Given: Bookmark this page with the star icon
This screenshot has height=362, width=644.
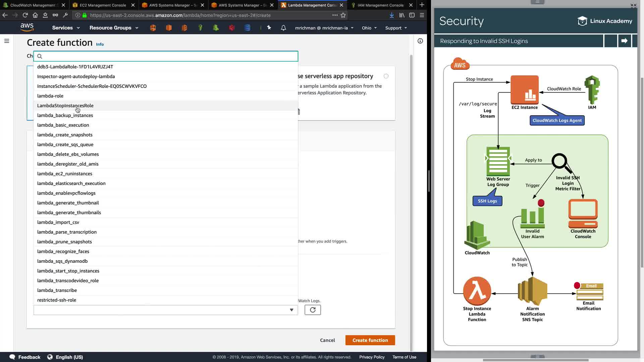Looking at the screenshot, I should click(x=343, y=15).
